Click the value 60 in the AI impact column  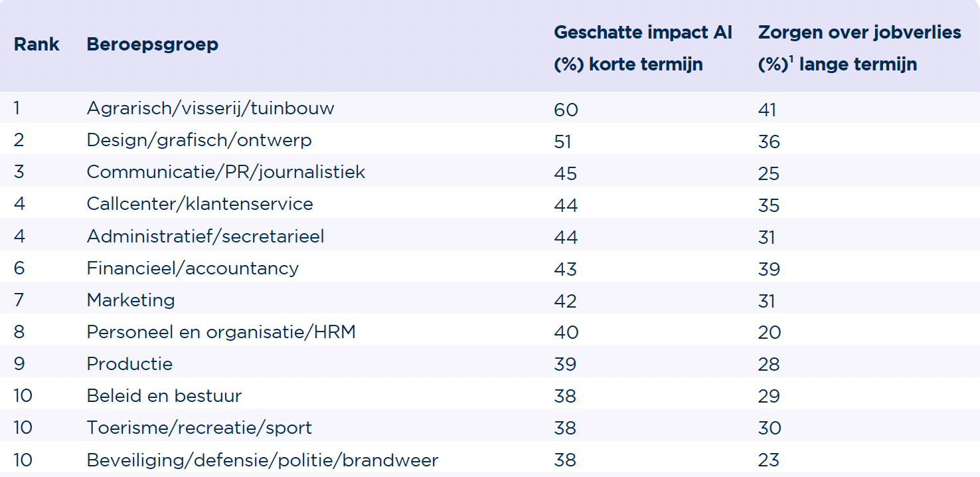[x=566, y=110]
